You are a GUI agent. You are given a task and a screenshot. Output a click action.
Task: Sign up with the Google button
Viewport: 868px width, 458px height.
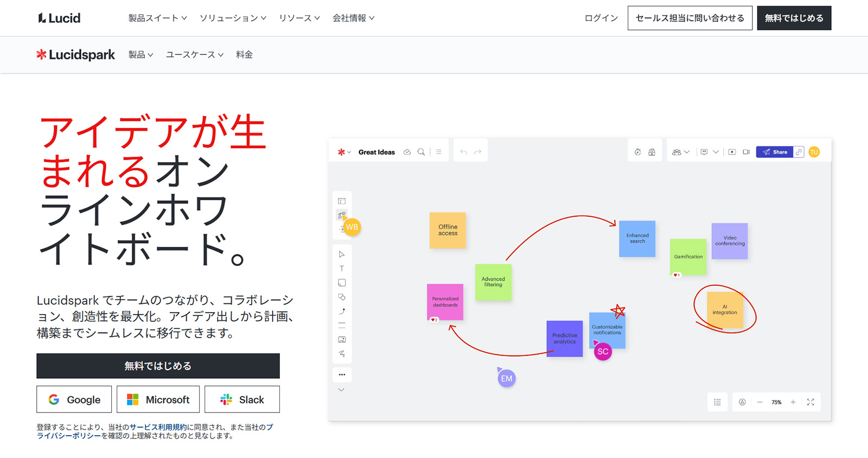74,399
